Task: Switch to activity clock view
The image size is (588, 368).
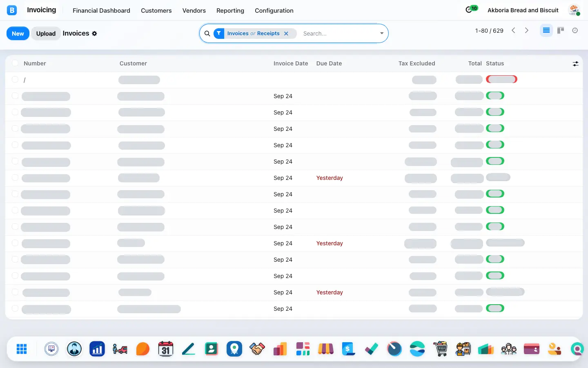Action: pyautogui.click(x=575, y=30)
